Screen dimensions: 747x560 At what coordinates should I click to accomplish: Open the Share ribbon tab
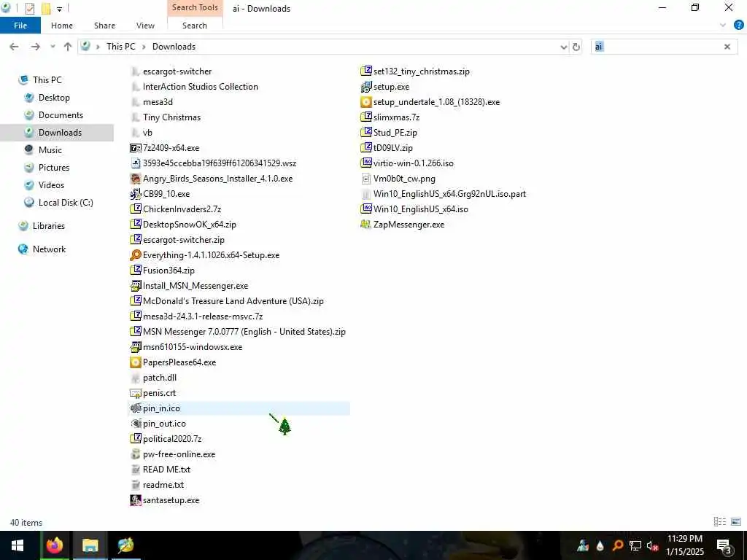(104, 26)
